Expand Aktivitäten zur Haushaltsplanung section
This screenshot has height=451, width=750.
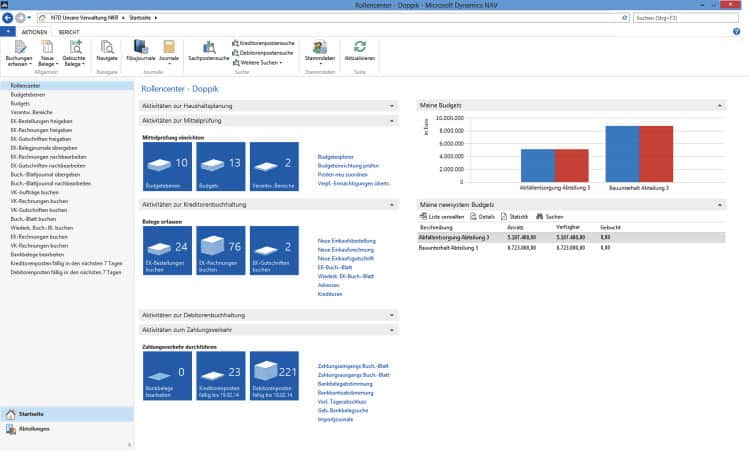(x=392, y=106)
